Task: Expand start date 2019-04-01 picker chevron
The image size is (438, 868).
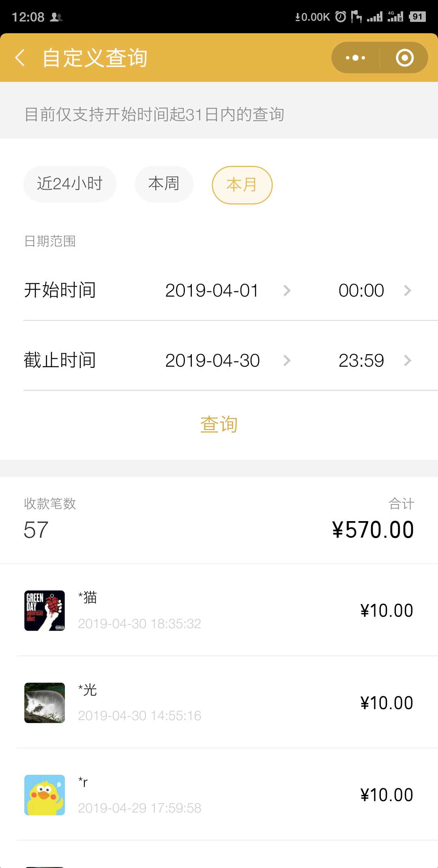Action: pos(287,291)
